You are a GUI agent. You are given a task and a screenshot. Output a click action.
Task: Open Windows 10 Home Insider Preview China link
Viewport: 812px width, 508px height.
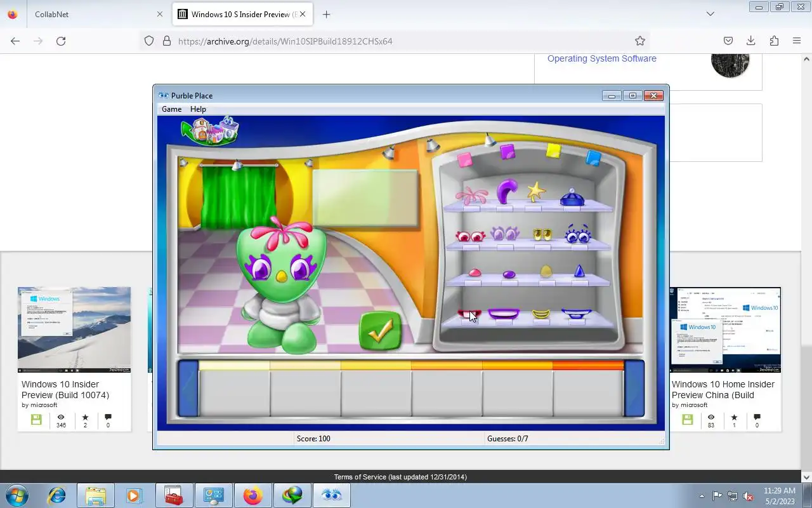pyautogui.click(x=723, y=389)
